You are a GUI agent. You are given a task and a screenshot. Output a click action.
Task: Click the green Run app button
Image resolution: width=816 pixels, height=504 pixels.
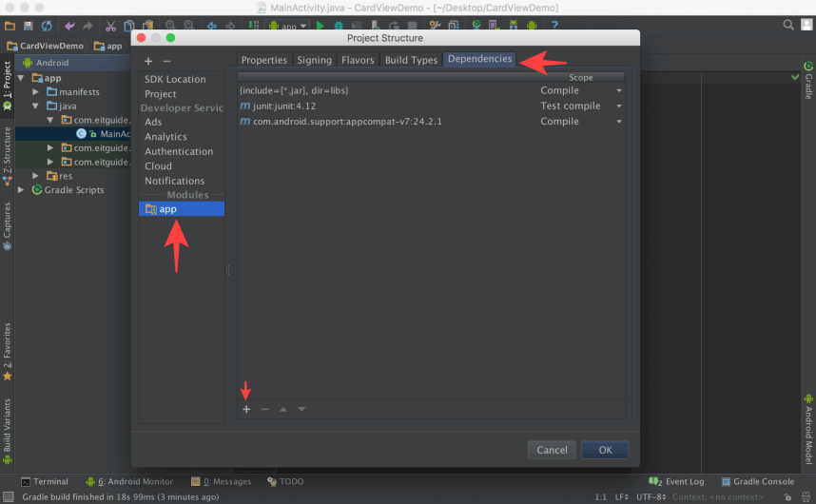pos(321,26)
